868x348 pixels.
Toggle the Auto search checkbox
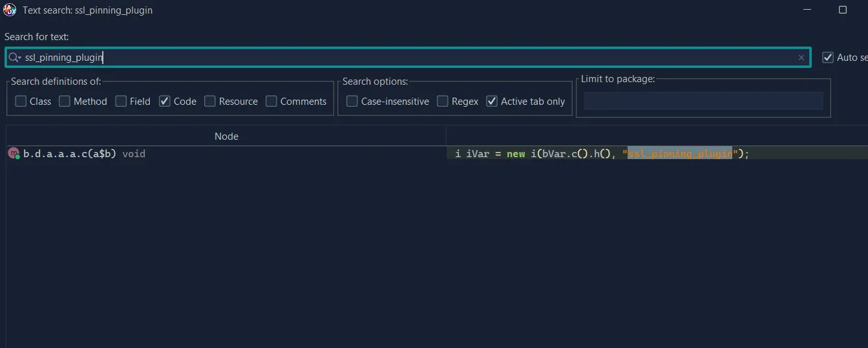pyautogui.click(x=828, y=58)
